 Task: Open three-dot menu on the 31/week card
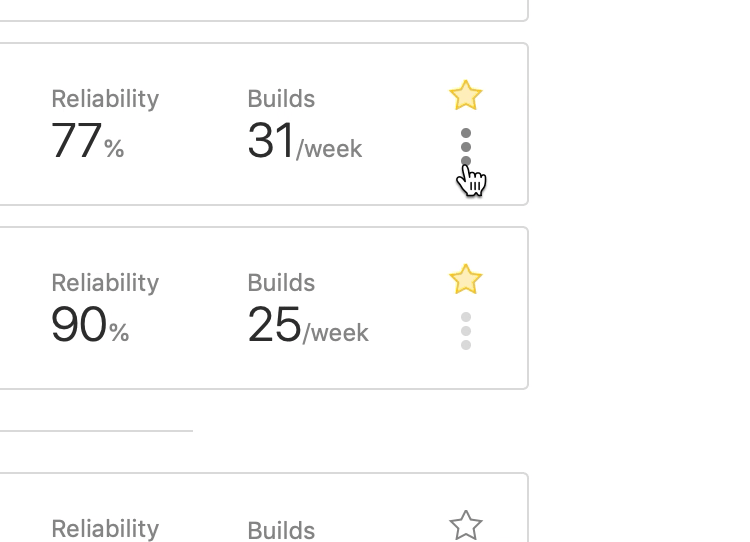pyautogui.click(x=466, y=147)
